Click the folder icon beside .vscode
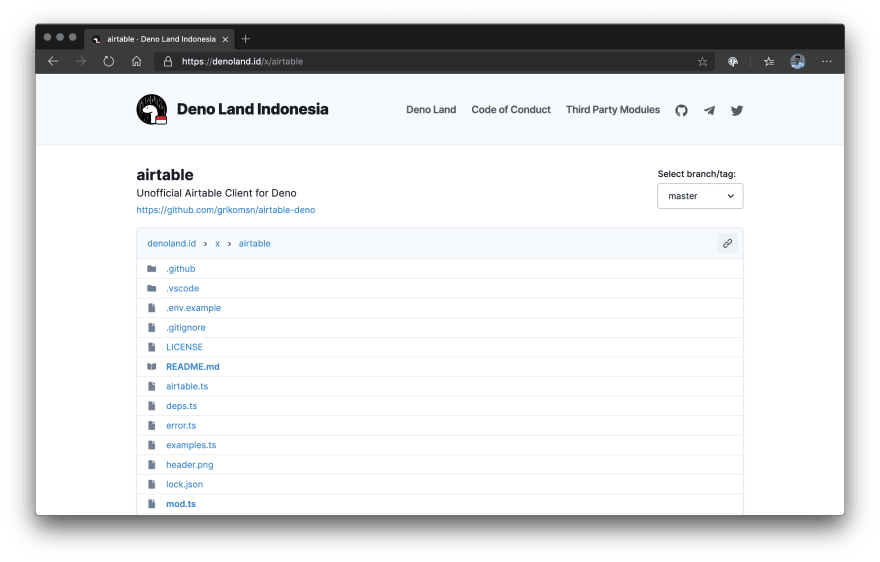 pos(152,288)
